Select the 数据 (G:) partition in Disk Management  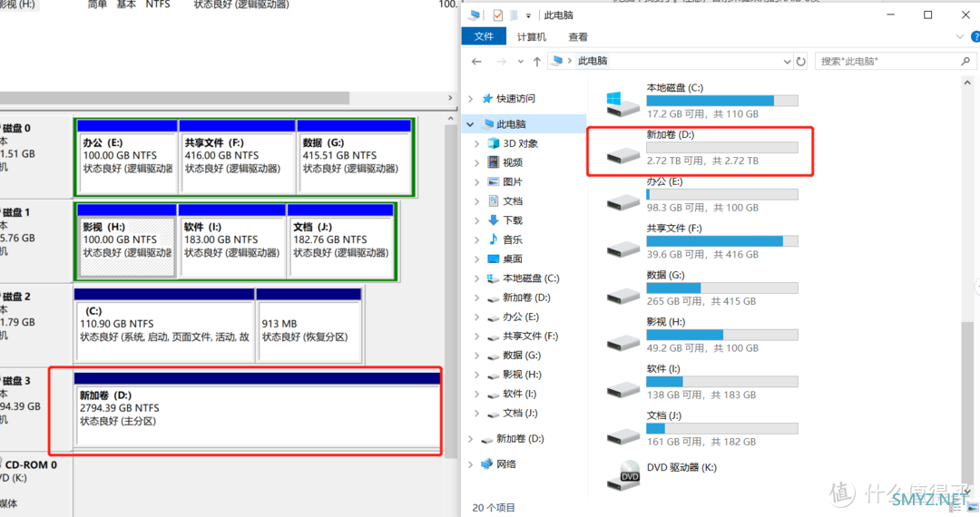pos(355,156)
